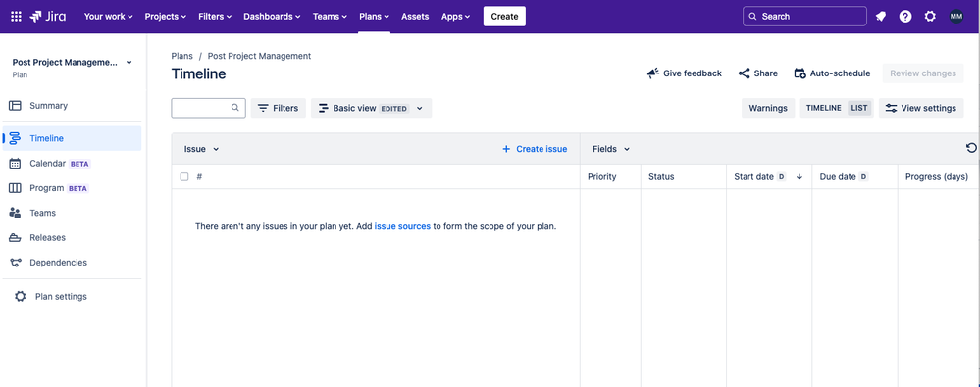Screen dimensions: 980x387
Task: Click the Summary sidebar icon
Action: [x=15, y=106]
